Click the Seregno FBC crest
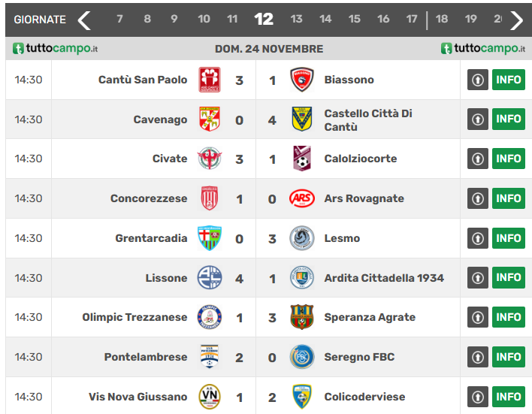The width and height of the screenshot is (532, 414). 301,357
